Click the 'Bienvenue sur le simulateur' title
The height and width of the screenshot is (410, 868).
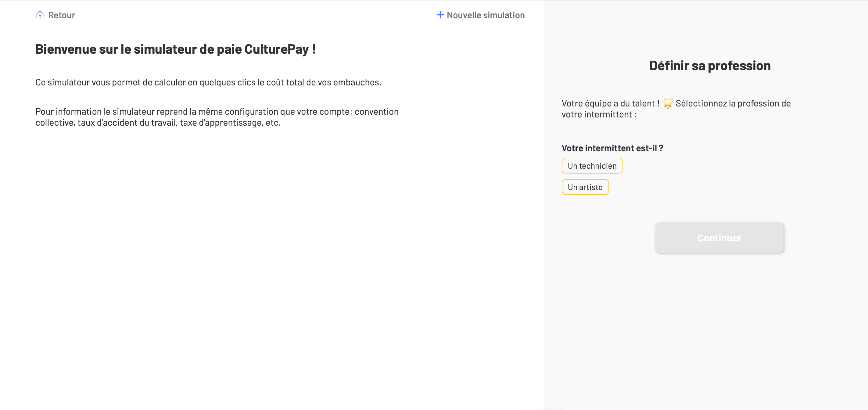coord(175,49)
